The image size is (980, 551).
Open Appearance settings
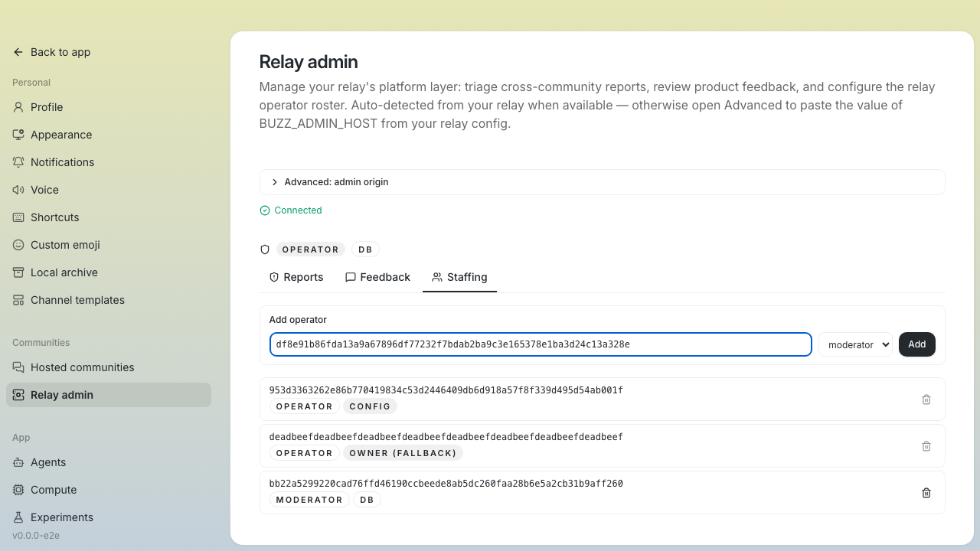[109, 135]
